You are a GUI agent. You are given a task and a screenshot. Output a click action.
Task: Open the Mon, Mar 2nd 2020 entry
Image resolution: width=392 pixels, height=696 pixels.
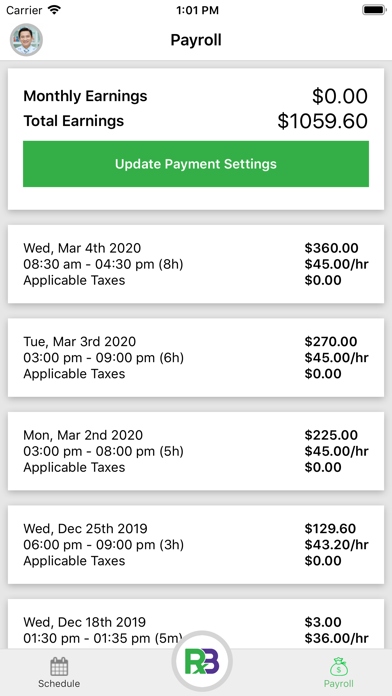tap(196, 451)
